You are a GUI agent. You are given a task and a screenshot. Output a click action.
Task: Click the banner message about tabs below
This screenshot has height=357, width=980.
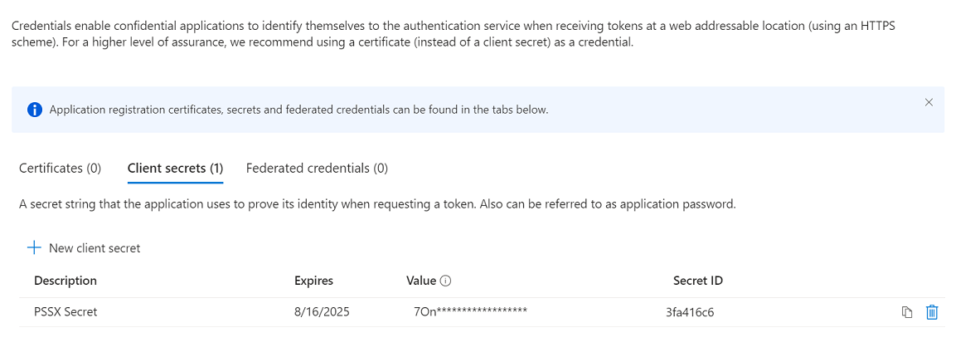tap(298, 110)
